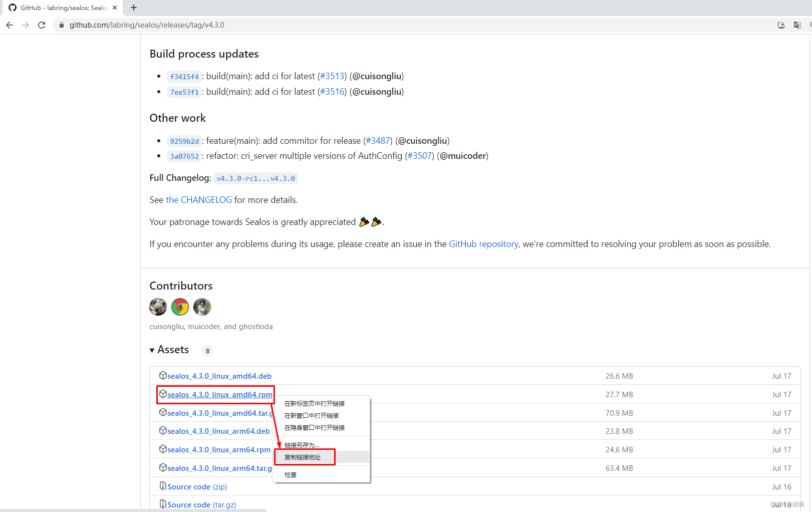The width and height of the screenshot is (812, 512).
Task: Reload the GitHub release page
Action: (x=42, y=25)
